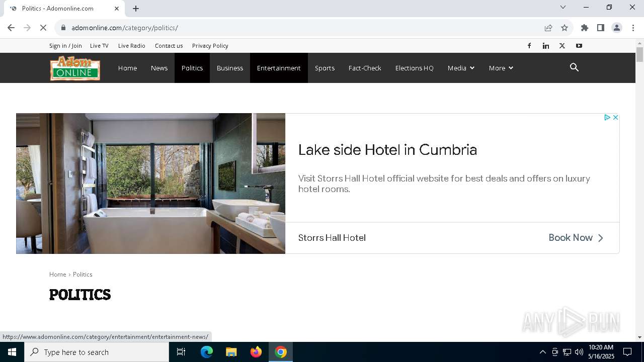Image resolution: width=644 pixels, height=362 pixels.
Task: Click the Book Now ad button
Action: click(576, 238)
